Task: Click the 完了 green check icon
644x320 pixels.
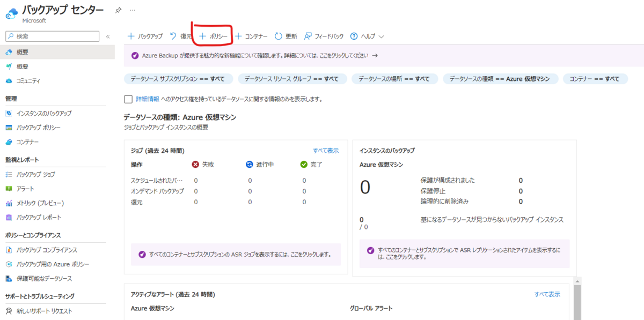Action: pyautogui.click(x=304, y=165)
